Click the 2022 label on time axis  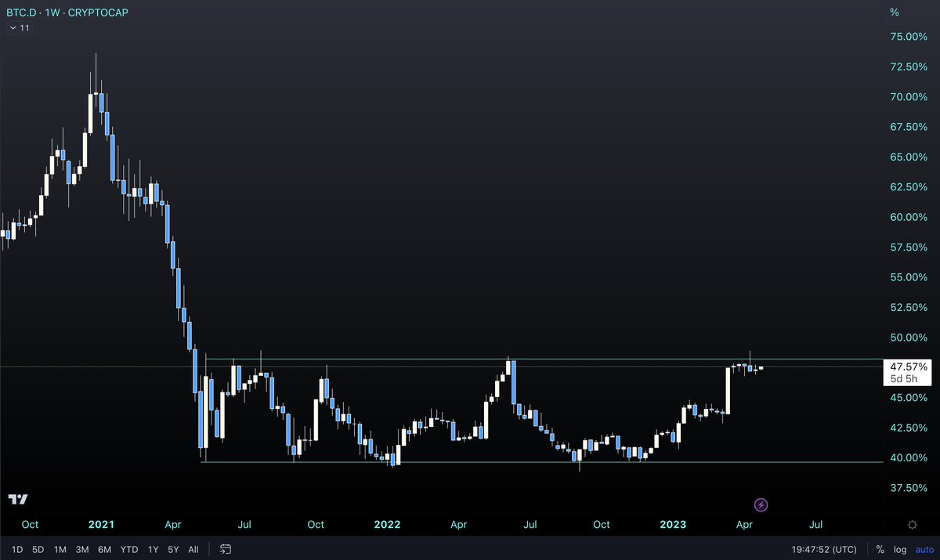click(387, 525)
